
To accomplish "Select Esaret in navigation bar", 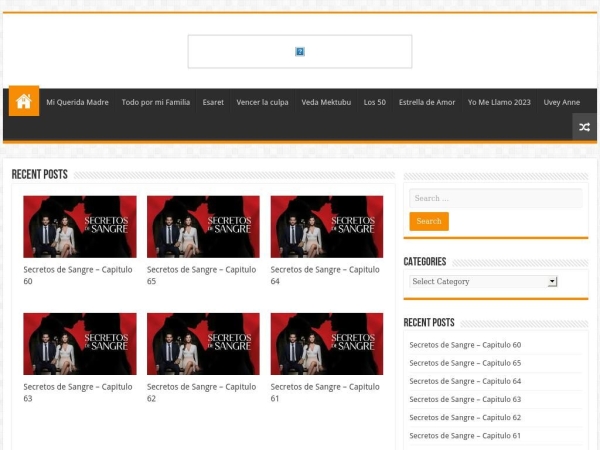I will pos(213,102).
